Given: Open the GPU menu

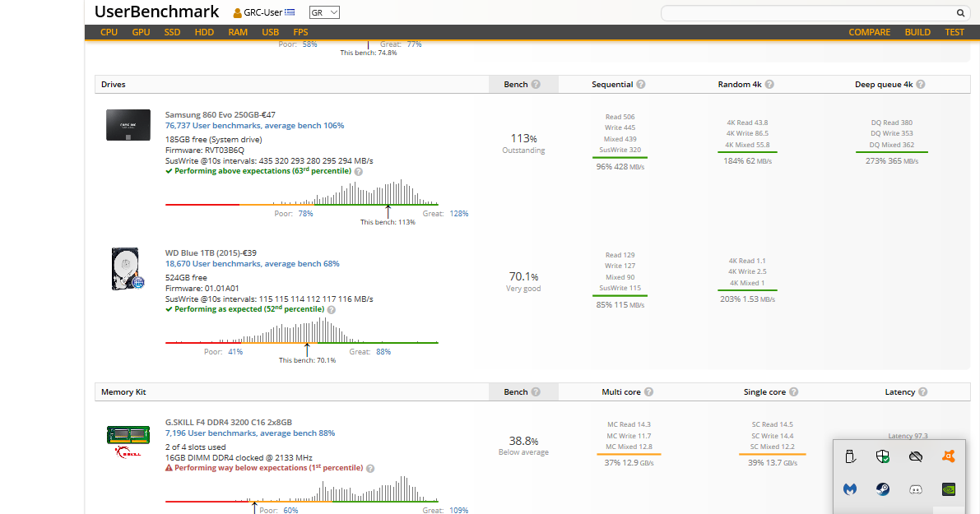Looking at the screenshot, I should [141, 32].
